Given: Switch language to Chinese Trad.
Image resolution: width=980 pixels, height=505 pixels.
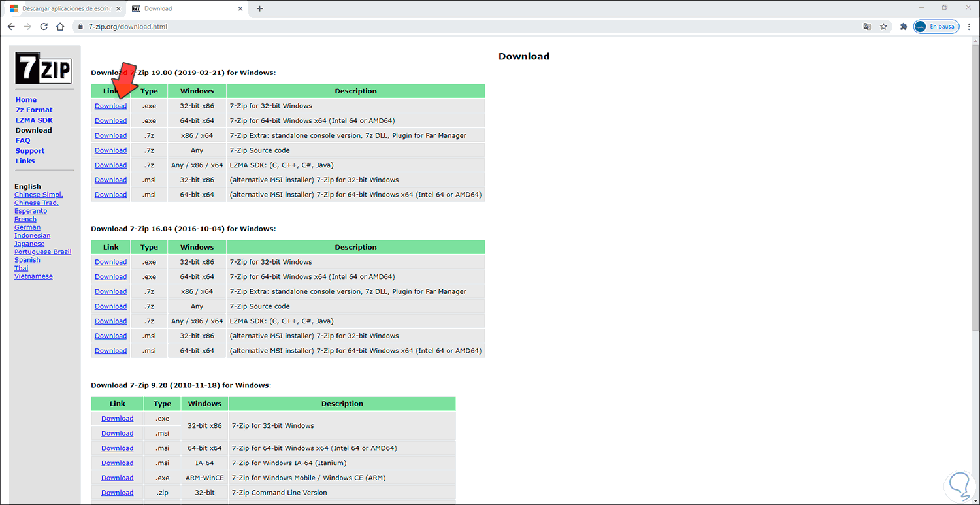Looking at the screenshot, I should 37,203.
